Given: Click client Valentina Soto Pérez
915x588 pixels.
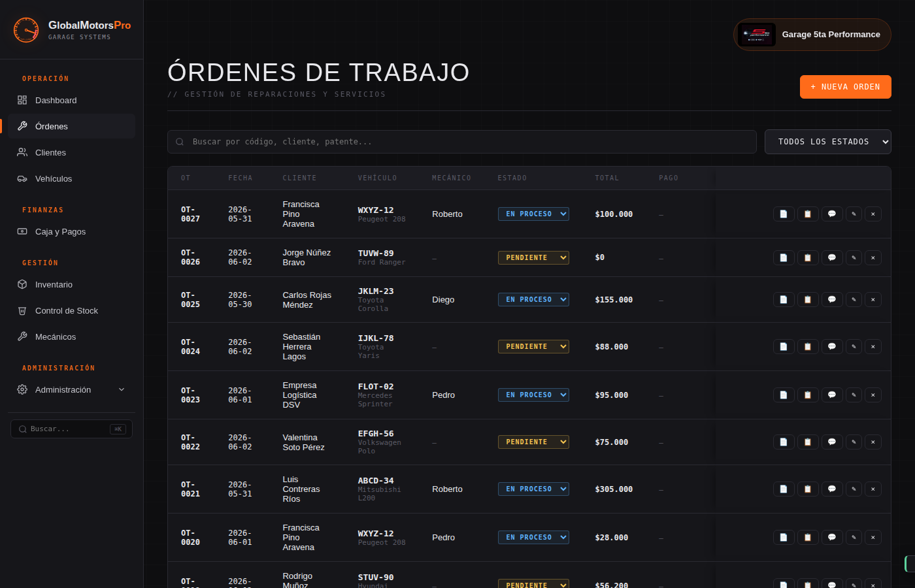Looking at the screenshot, I should click(x=303, y=442).
